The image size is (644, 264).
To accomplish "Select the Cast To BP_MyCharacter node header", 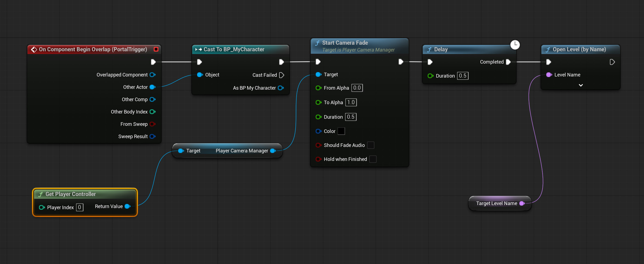I will 240,49.
